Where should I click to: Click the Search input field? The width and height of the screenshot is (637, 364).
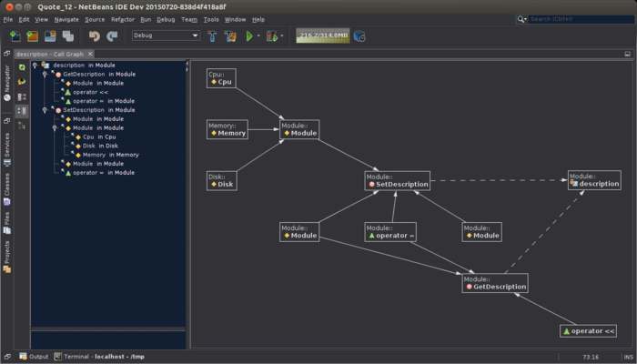[x=579, y=19]
